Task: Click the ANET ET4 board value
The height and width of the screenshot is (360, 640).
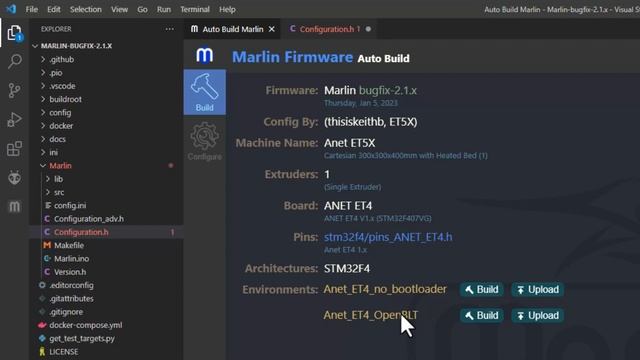Action: coord(348,206)
